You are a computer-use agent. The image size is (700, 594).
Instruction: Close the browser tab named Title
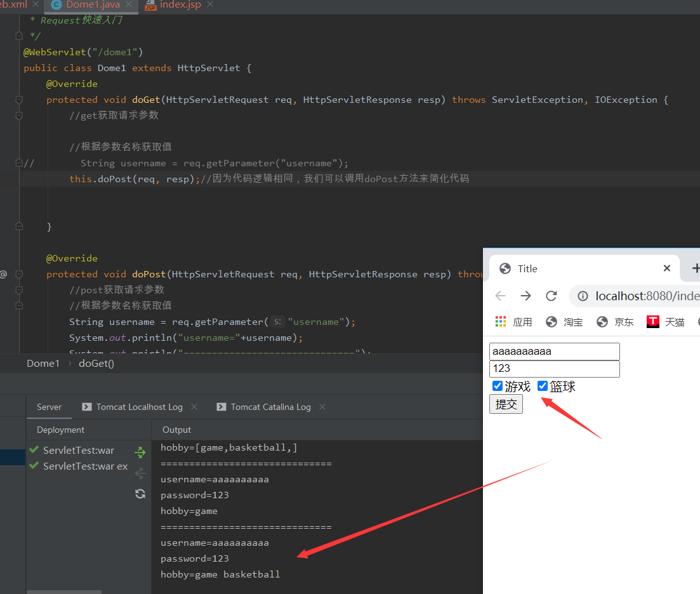pyautogui.click(x=667, y=268)
